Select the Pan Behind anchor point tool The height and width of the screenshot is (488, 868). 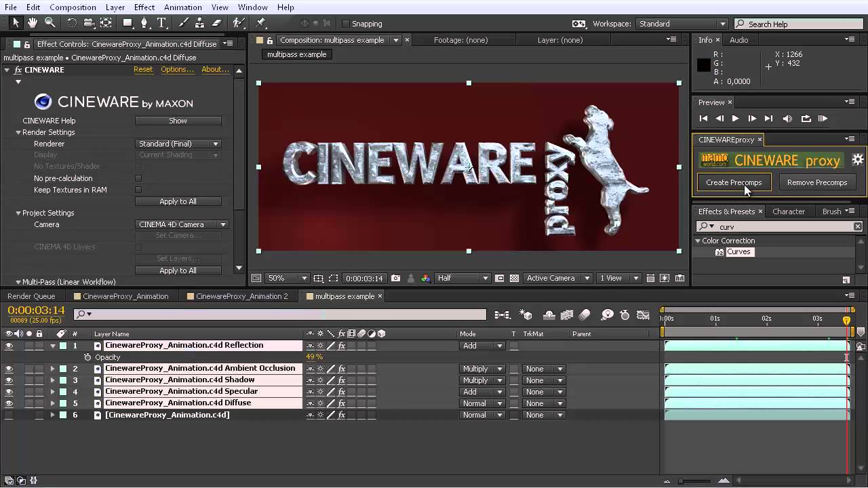pyautogui.click(x=106, y=23)
